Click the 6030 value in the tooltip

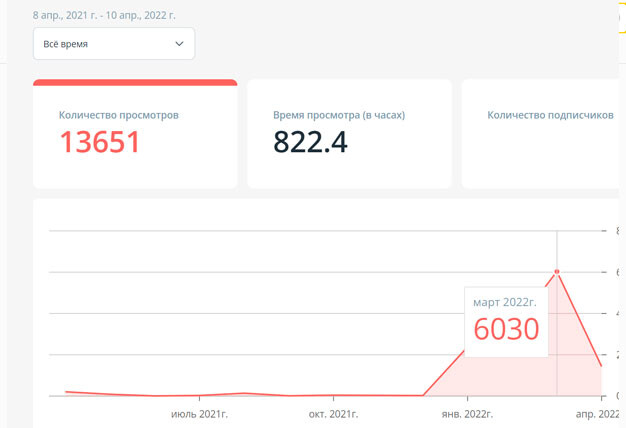[506, 328]
